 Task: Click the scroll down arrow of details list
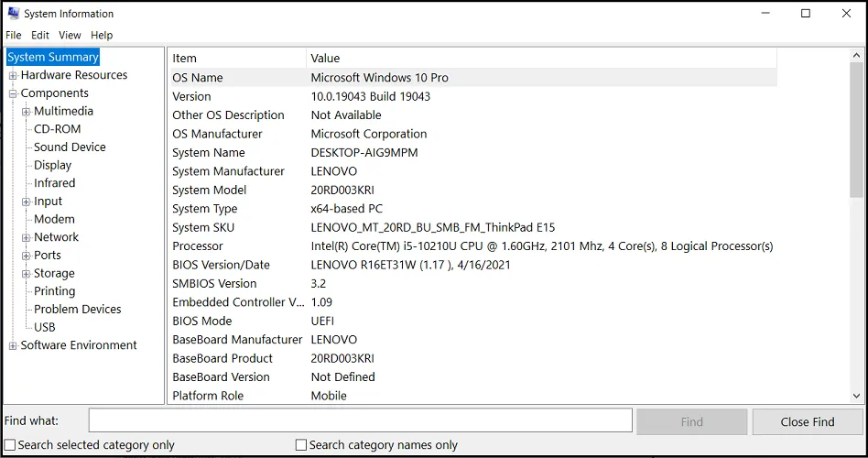(856, 396)
